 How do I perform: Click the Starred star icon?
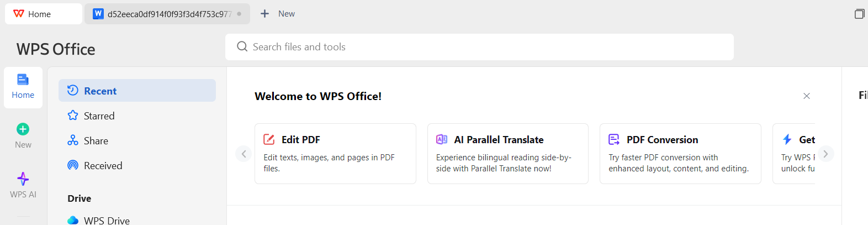pyautogui.click(x=73, y=116)
